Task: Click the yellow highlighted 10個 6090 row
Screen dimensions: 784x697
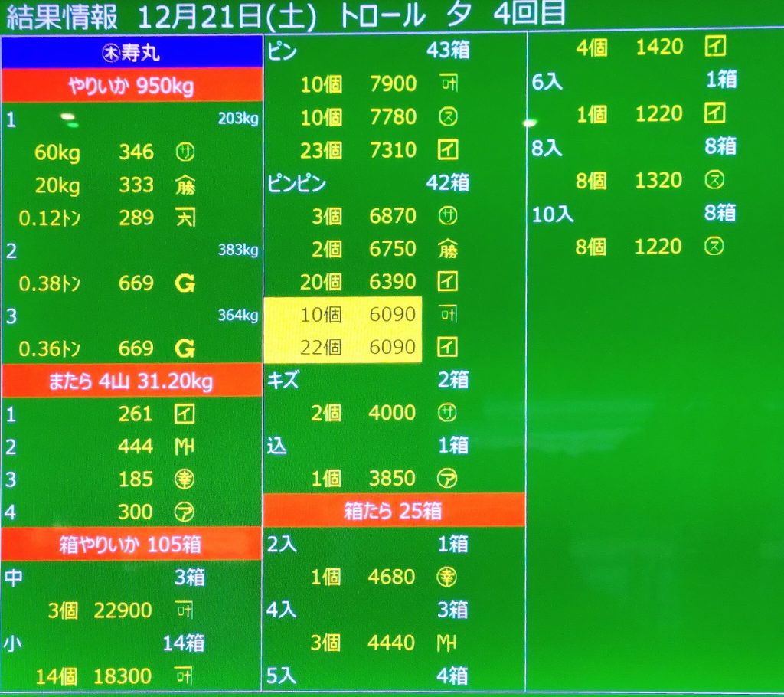Action: (342, 314)
